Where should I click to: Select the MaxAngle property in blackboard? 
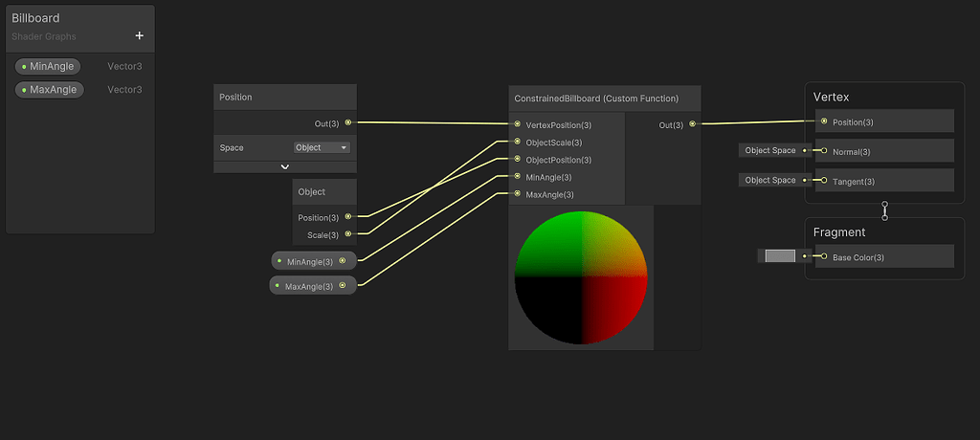click(50, 90)
